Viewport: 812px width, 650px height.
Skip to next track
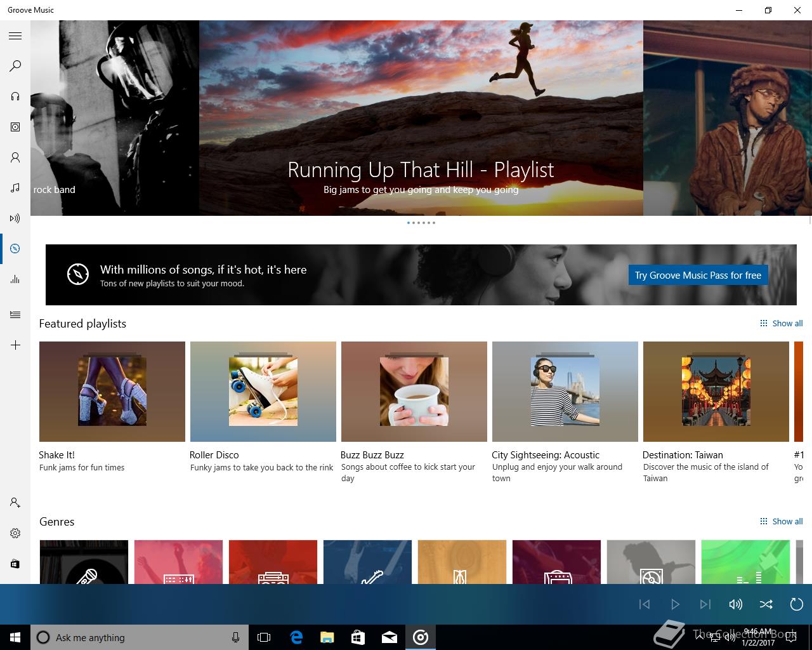(705, 604)
